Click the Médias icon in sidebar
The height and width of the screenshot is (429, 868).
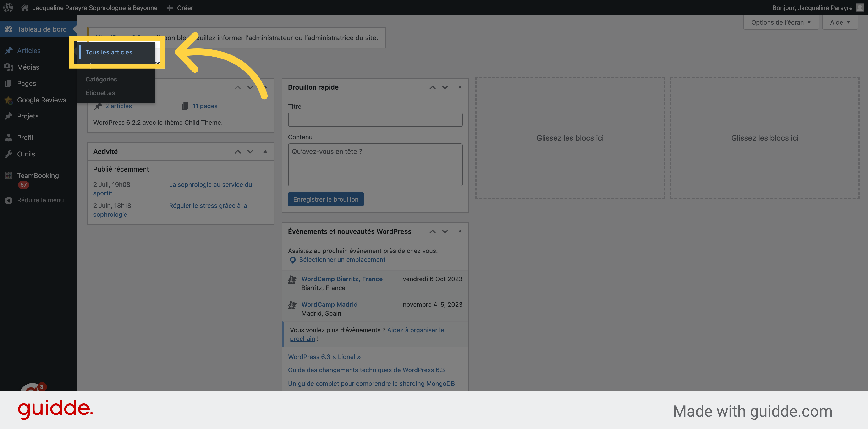click(9, 67)
